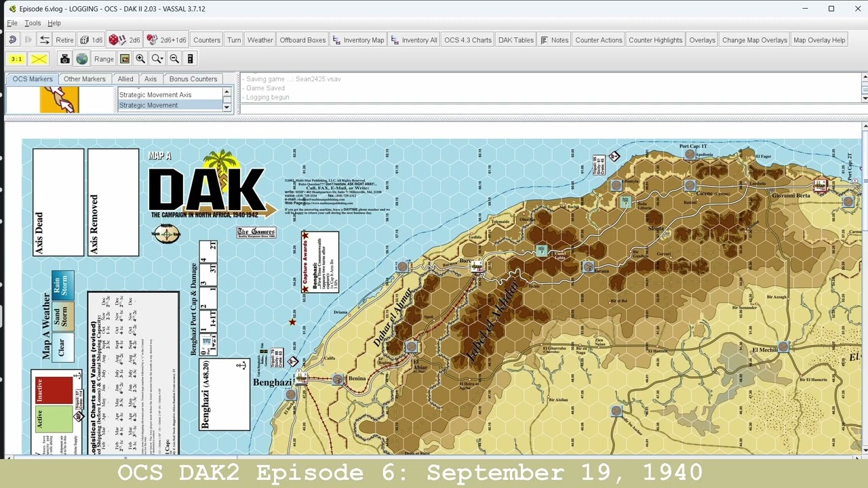Open the zoom level select dropdown

pyautogui.click(x=157, y=59)
